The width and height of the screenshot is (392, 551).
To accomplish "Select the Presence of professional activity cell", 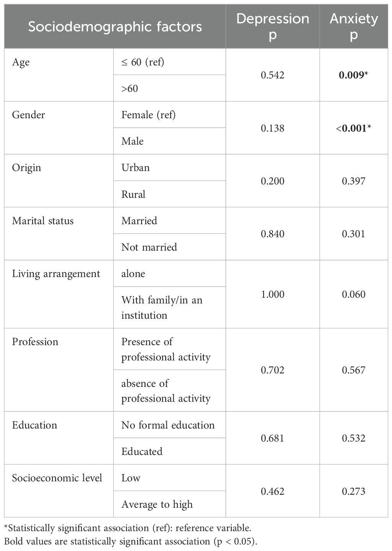I will click(x=166, y=349).
